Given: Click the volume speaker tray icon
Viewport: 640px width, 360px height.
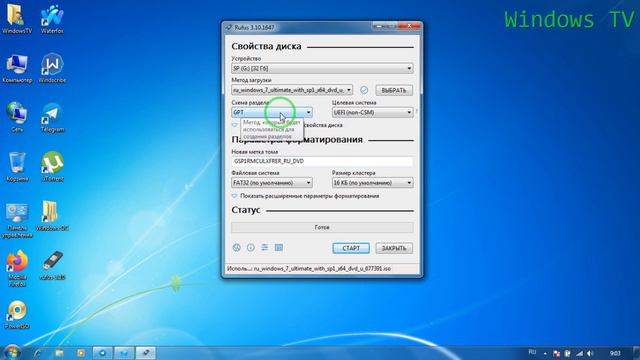Looking at the screenshot, I should point(590,353).
